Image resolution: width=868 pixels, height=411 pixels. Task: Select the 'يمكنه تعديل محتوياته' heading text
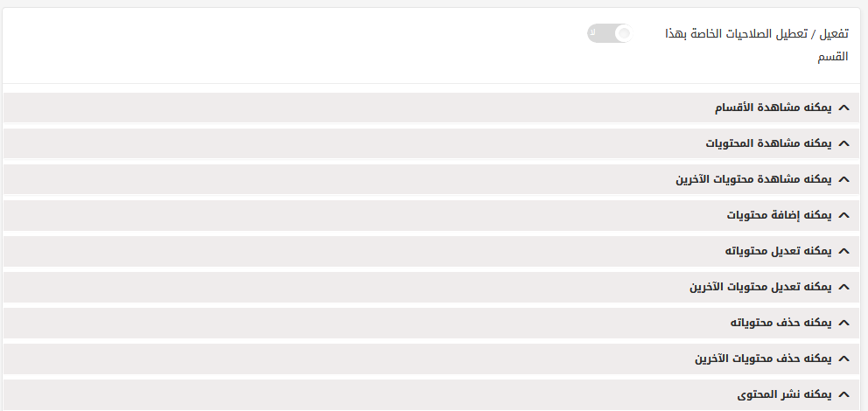pos(779,251)
